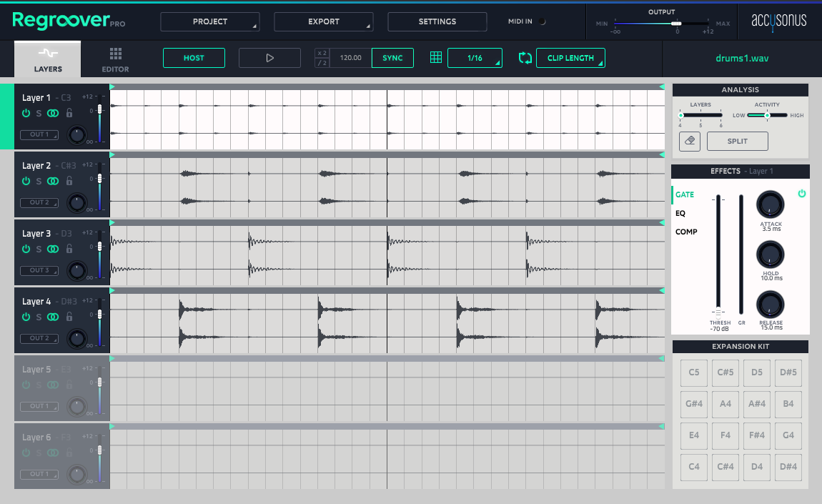Open the OUT 2 output dropdown on Layer 2
The image size is (822, 504).
click(x=39, y=202)
